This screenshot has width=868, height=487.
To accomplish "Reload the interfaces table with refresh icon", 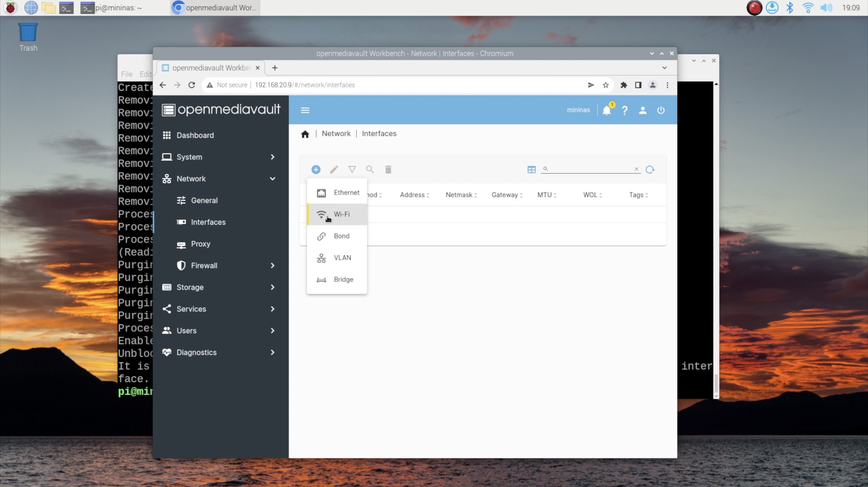I will 650,170.
